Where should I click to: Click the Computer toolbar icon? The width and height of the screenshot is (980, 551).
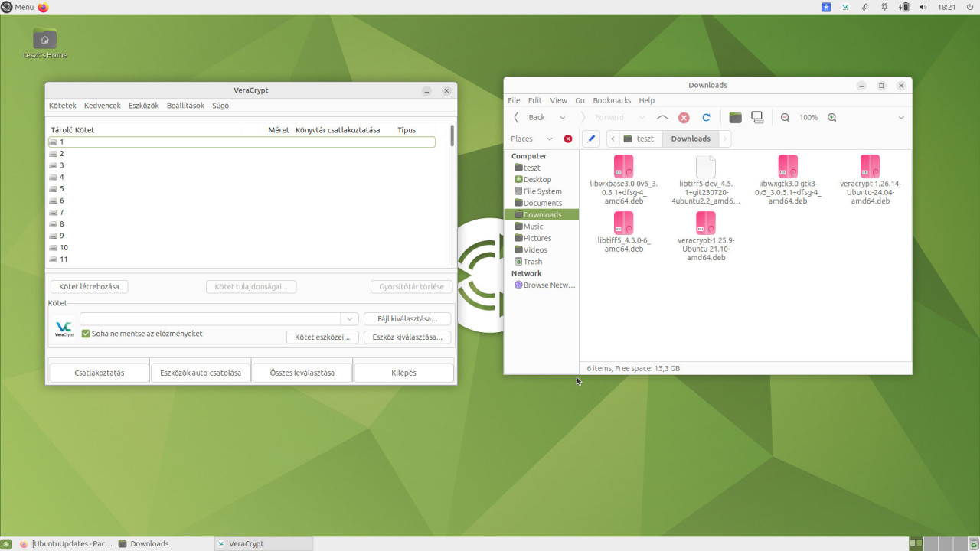coord(757,117)
